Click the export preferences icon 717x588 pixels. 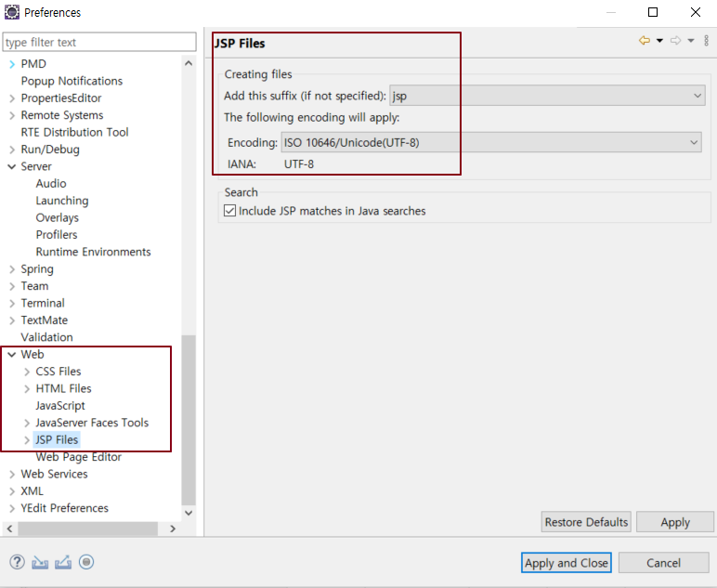63,562
